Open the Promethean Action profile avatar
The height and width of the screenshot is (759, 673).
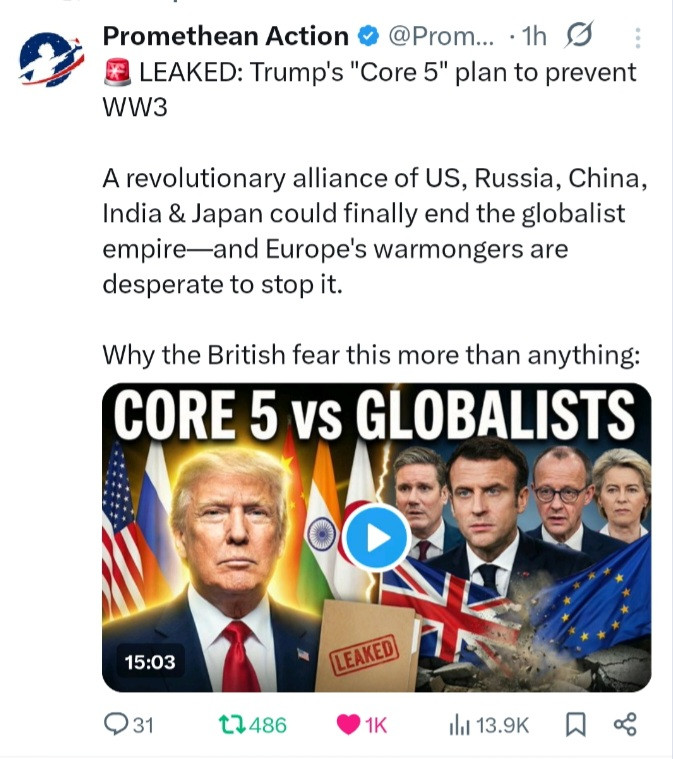pos(51,59)
